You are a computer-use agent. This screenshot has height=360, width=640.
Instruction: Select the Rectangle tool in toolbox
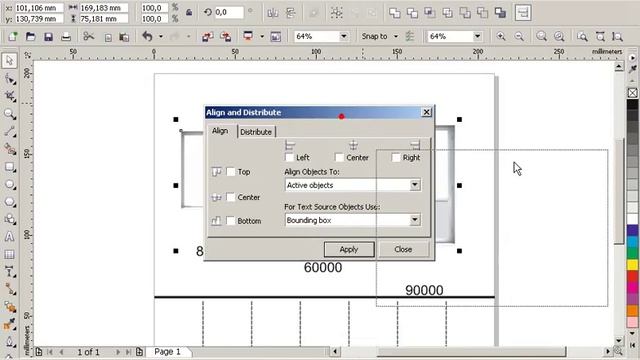click(9, 167)
